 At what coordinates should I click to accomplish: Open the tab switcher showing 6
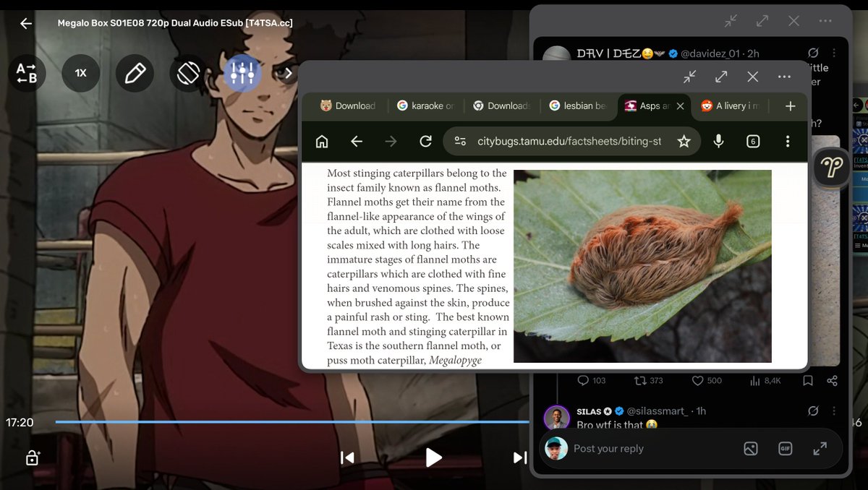[753, 142]
